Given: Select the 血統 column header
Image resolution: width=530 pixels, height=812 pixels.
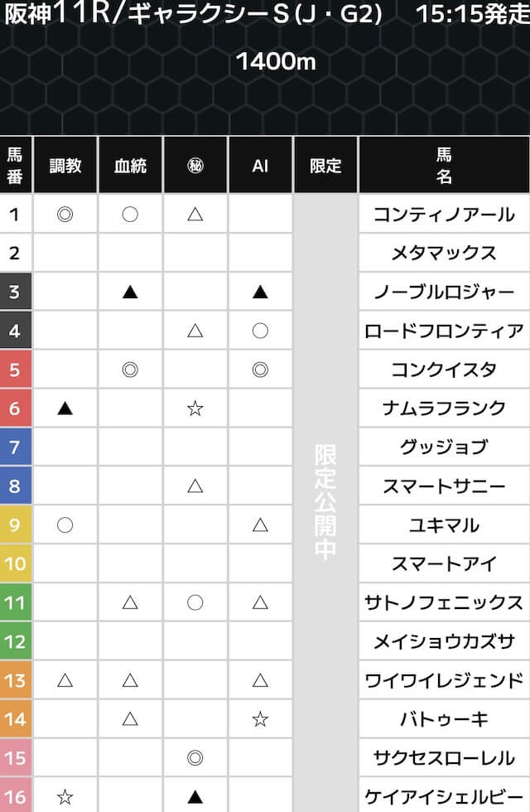Looking at the screenshot, I should tap(130, 165).
